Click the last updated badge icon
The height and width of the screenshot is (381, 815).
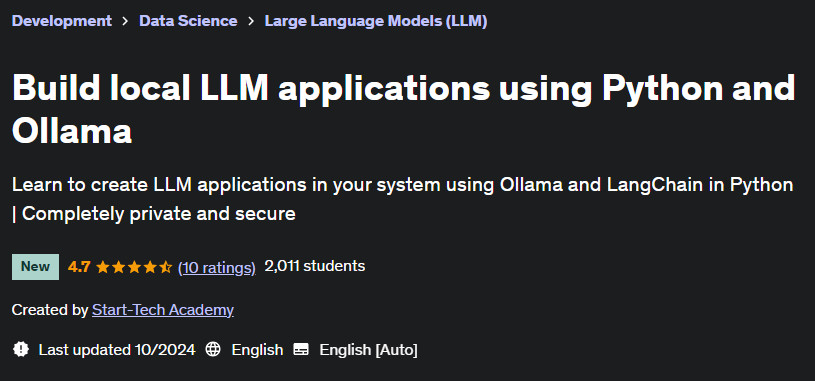pyautogui.click(x=20, y=349)
